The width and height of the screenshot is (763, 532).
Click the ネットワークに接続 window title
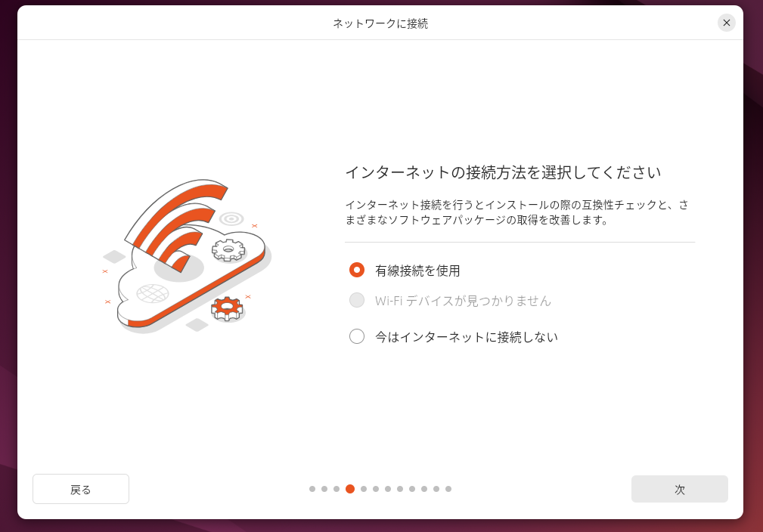point(380,23)
